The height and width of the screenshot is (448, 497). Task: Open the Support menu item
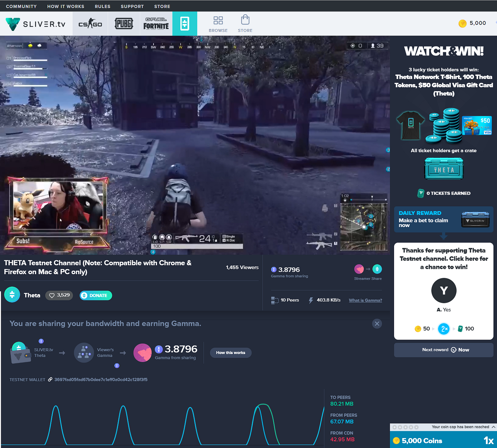[132, 6]
